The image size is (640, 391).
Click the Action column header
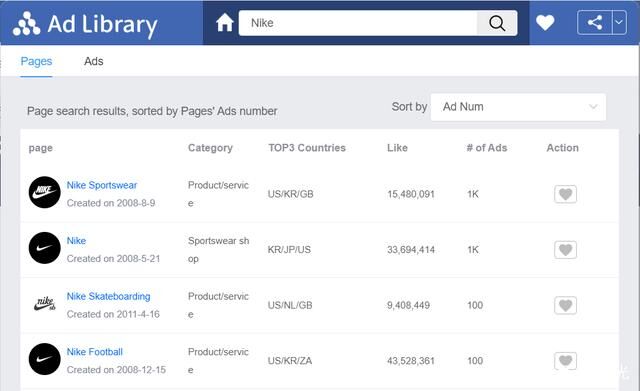click(x=562, y=148)
